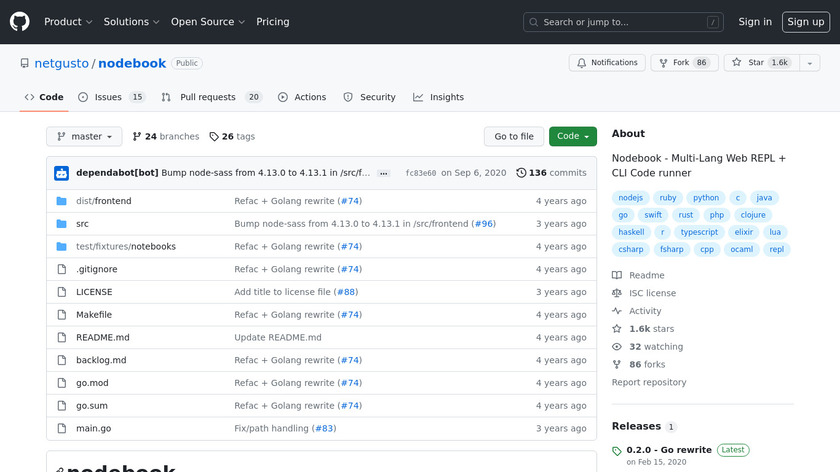Click the tags icon beside 26 tags
840x472 pixels.
point(214,137)
